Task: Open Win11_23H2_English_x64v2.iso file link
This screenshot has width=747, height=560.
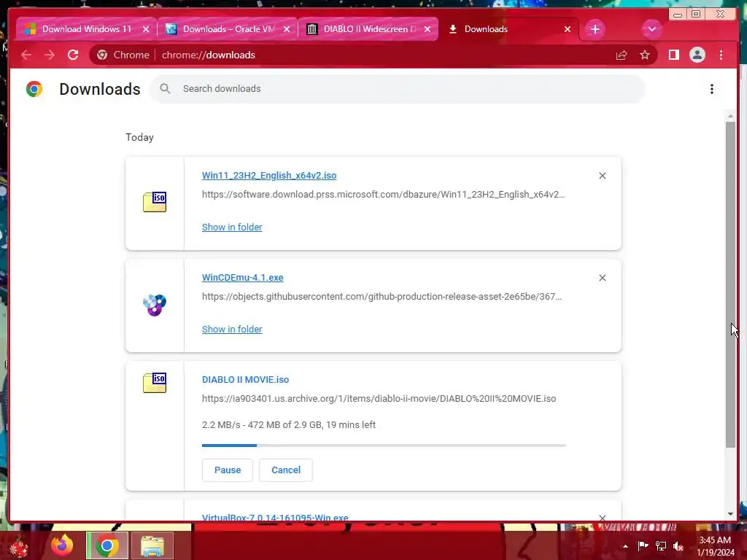Action: pos(269,175)
